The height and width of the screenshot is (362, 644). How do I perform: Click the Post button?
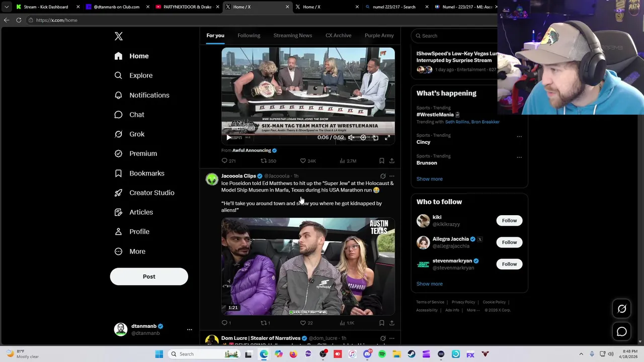pyautogui.click(x=149, y=277)
